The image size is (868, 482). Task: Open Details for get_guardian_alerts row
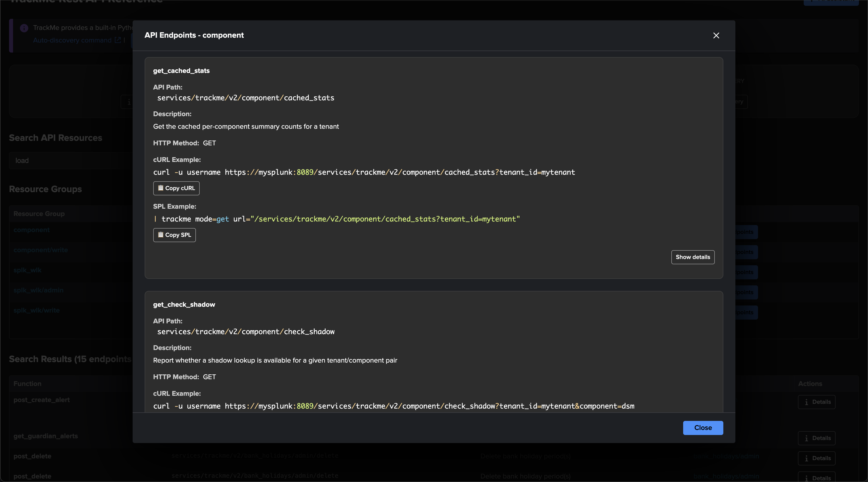817,438
